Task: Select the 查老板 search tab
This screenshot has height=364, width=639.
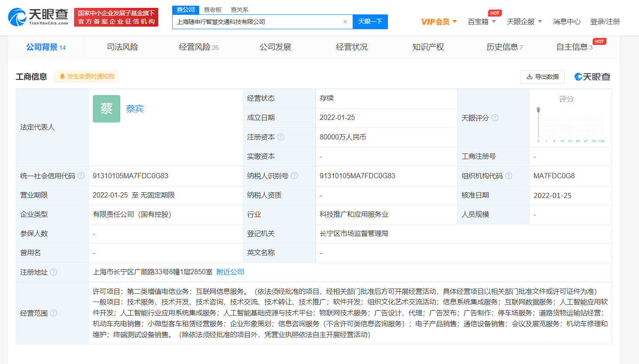Action: [213, 10]
